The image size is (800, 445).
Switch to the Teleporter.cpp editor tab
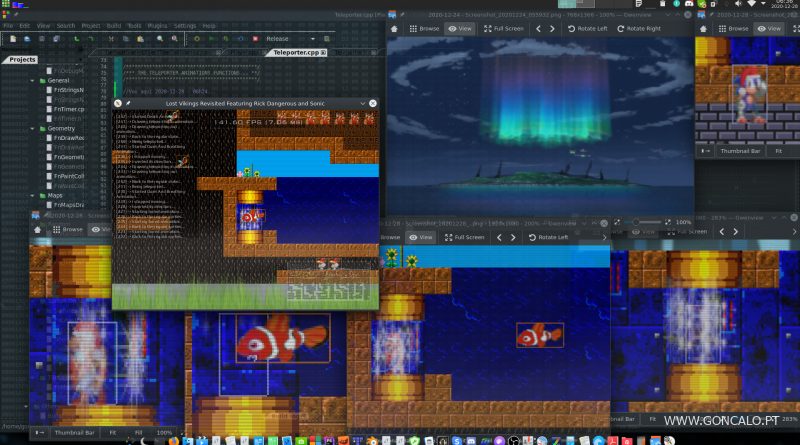tap(296, 53)
